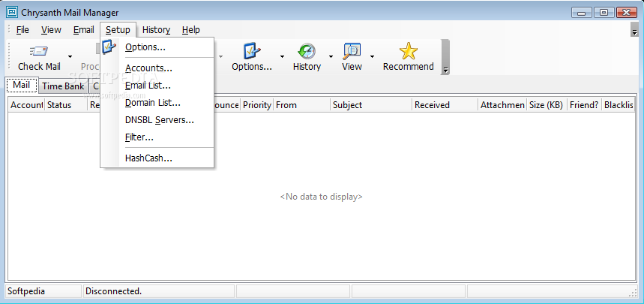Image resolution: width=644 pixels, height=304 pixels.
Task: Maximize the Chrysanth Mail Manager window
Action: [604, 13]
